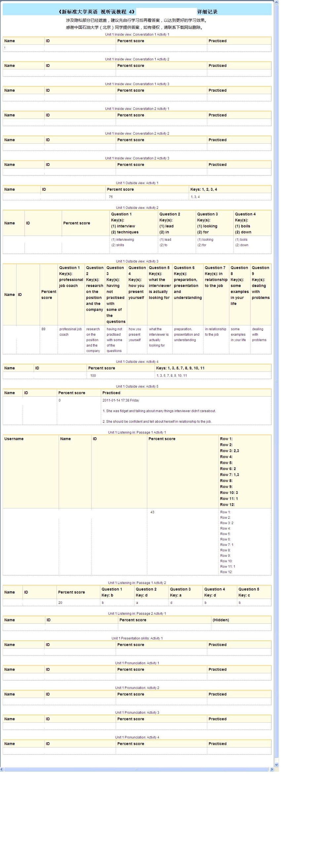This screenshot has height=868, width=314.
Task: Select the percent score value 75
Action: click(x=111, y=197)
